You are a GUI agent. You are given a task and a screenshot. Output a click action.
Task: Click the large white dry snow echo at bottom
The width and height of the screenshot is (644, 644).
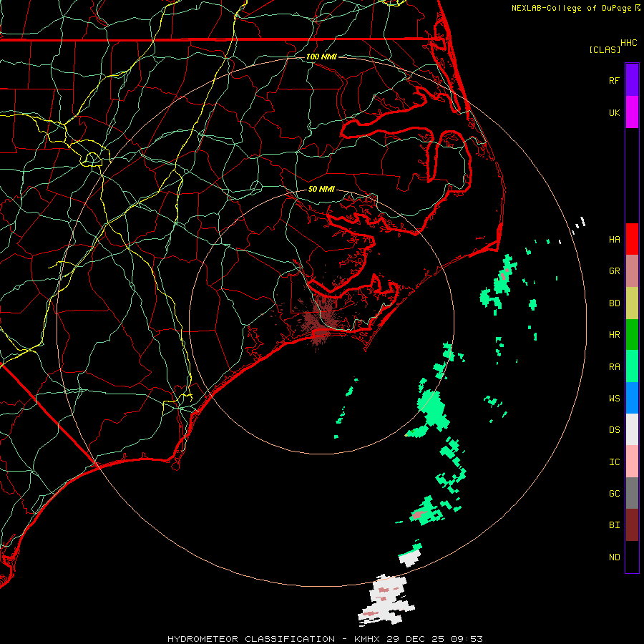(386, 600)
